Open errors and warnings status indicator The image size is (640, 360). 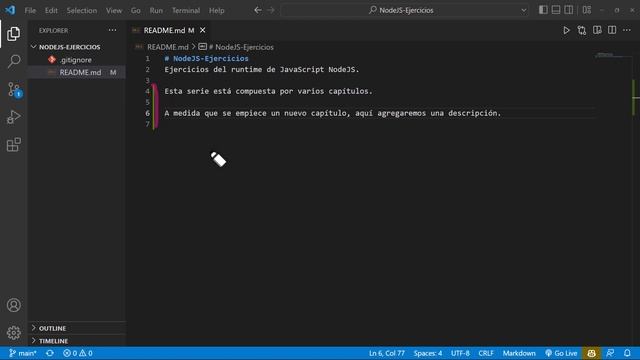point(78,353)
